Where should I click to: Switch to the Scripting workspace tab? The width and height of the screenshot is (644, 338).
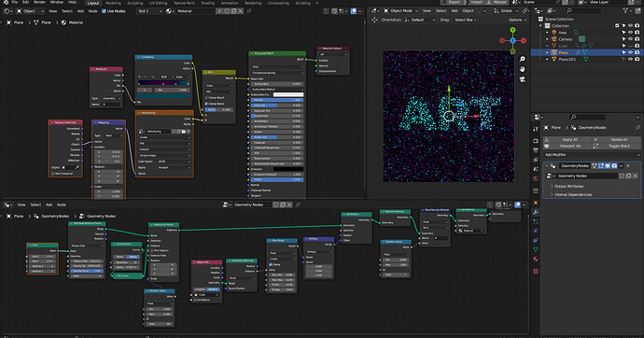click(x=303, y=3)
